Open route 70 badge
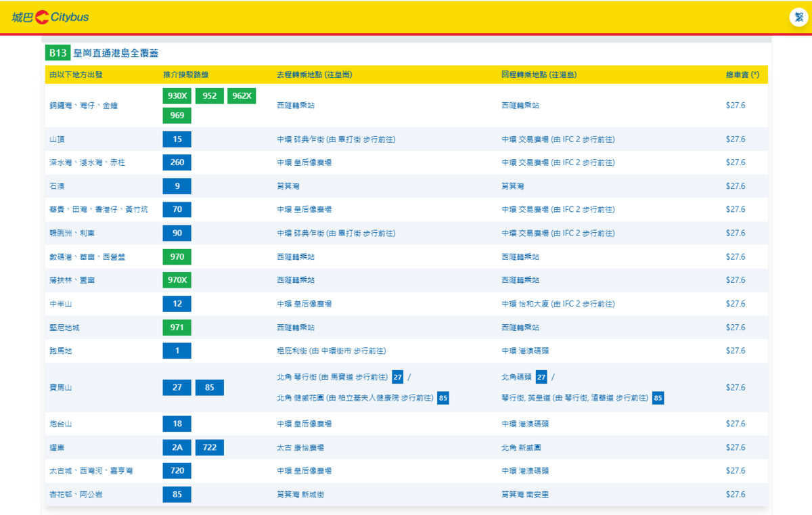 click(x=177, y=210)
